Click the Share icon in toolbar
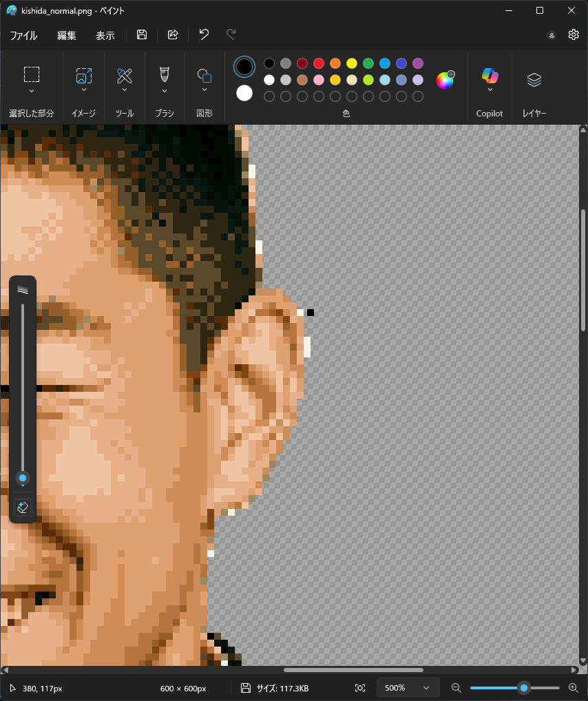Screen dimensions: 588x701 (x=173, y=34)
